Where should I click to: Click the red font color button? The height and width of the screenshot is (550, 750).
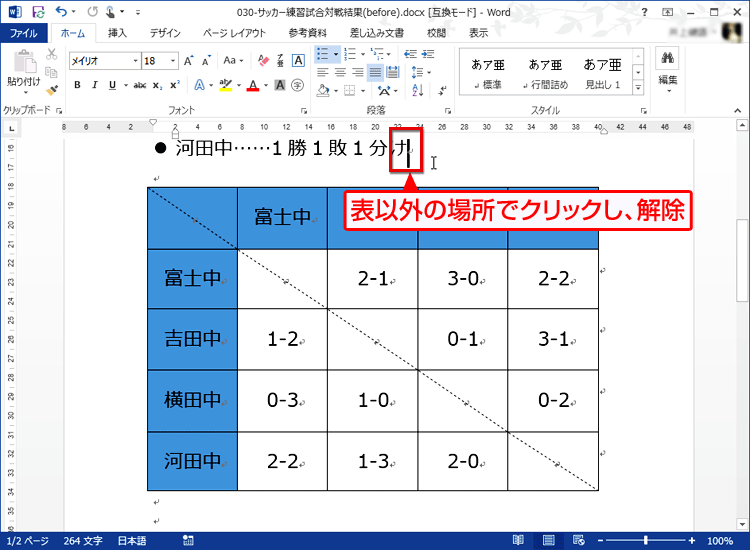pos(253,85)
